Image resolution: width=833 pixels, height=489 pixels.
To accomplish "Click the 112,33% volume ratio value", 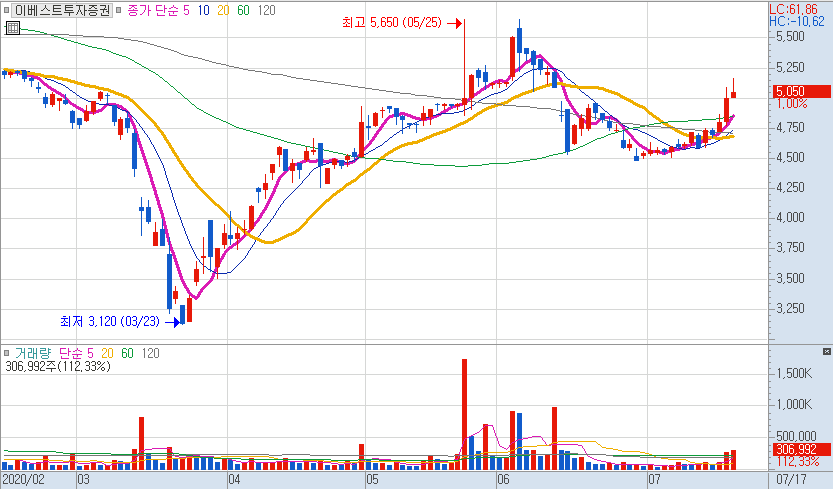I will tap(797, 461).
